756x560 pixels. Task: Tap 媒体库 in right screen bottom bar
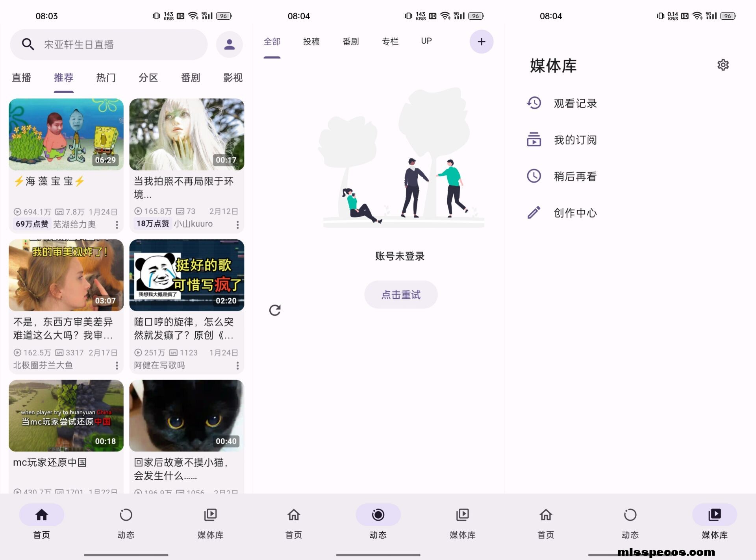[x=714, y=522]
